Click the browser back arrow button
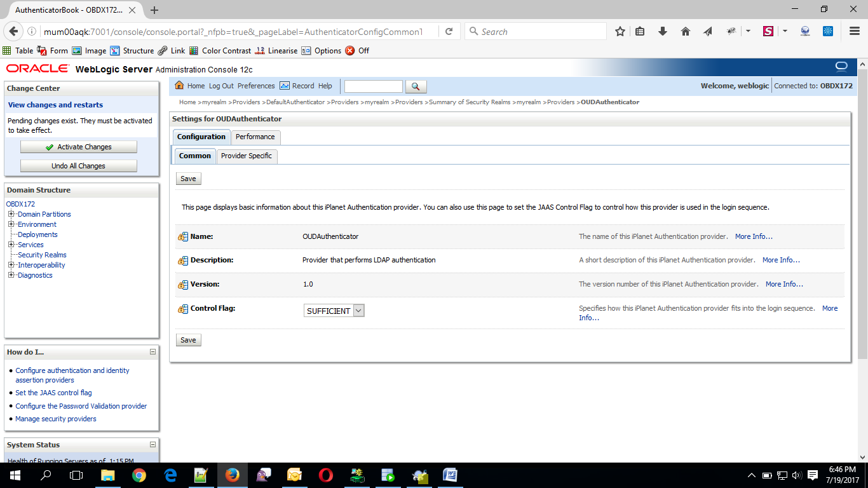Viewport: 868px width, 488px height. (14, 31)
